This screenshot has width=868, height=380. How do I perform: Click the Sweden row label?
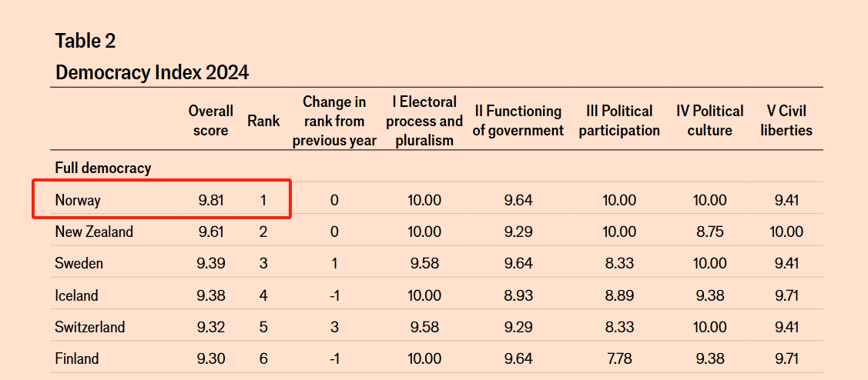point(79,264)
